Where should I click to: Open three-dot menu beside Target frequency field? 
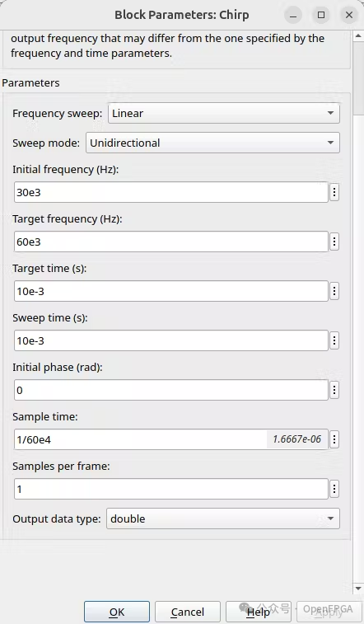click(334, 242)
